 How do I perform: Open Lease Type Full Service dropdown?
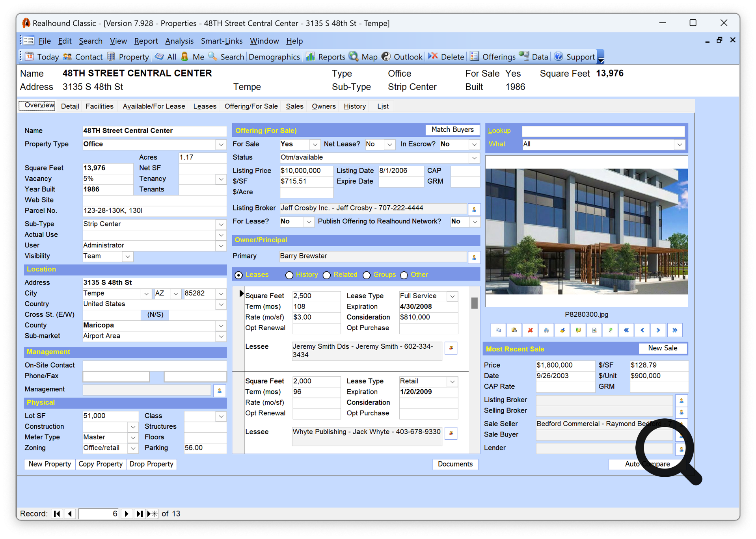click(452, 296)
